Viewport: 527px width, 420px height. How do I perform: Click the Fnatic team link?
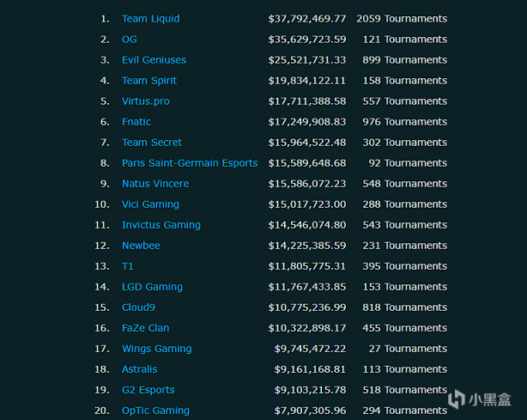point(136,122)
